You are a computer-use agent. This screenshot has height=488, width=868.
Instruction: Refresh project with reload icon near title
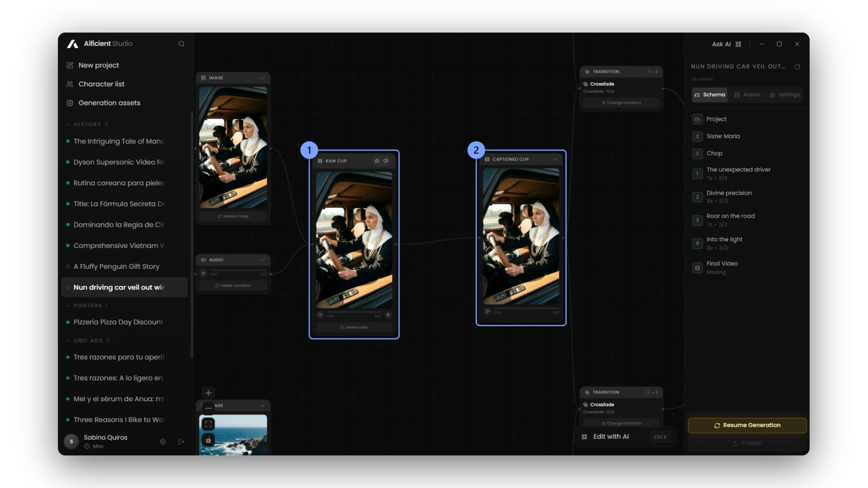click(797, 67)
